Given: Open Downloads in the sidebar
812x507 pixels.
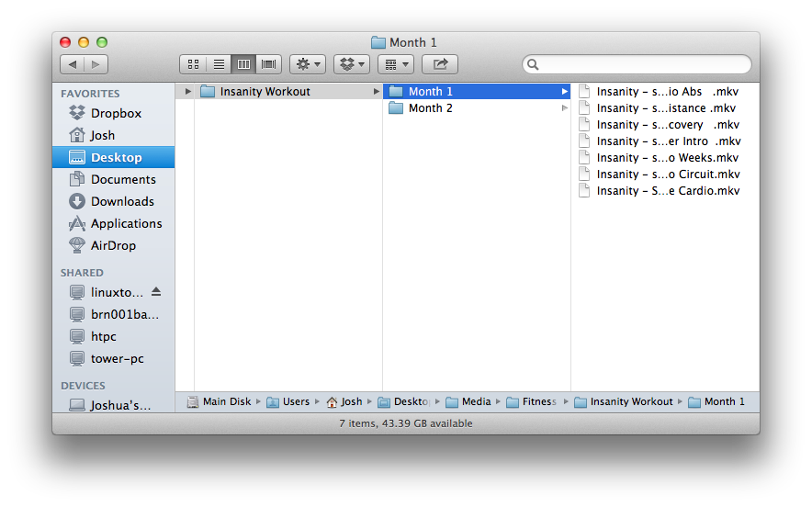Looking at the screenshot, I should coord(113,201).
